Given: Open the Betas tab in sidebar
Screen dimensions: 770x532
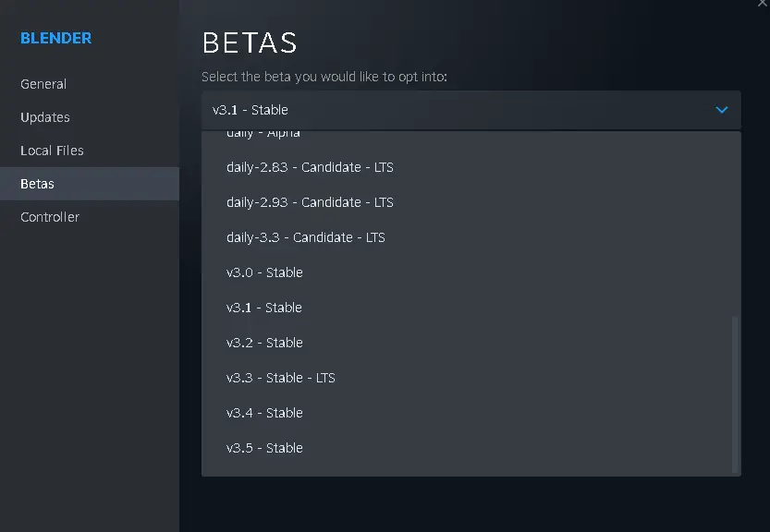Looking at the screenshot, I should (90, 184).
